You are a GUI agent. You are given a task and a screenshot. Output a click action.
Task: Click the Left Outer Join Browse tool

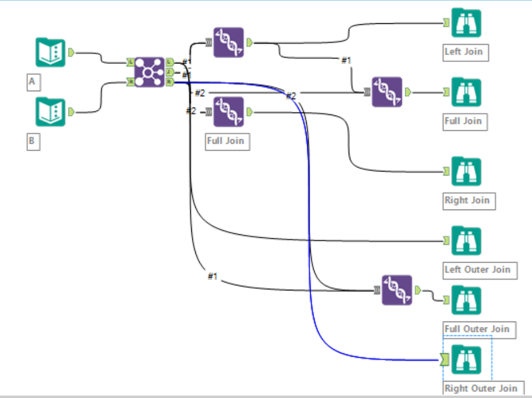click(465, 240)
